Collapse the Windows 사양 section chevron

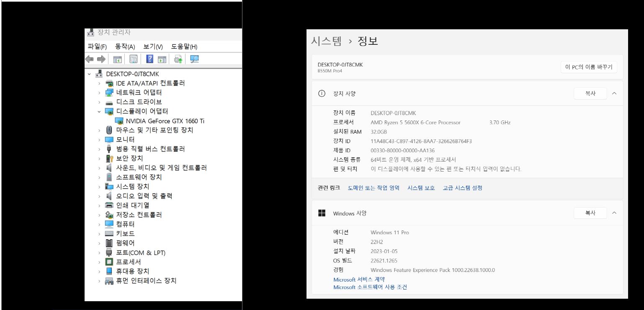coord(614,213)
